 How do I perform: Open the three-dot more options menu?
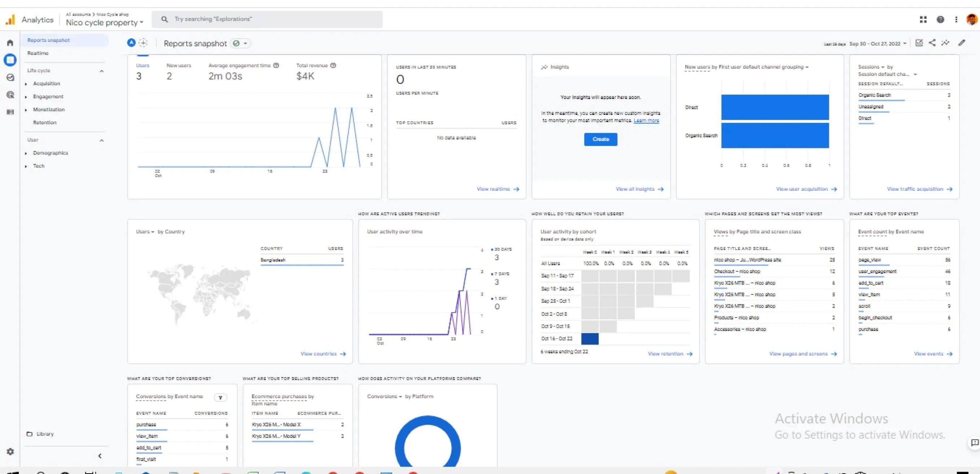coord(956,20)
